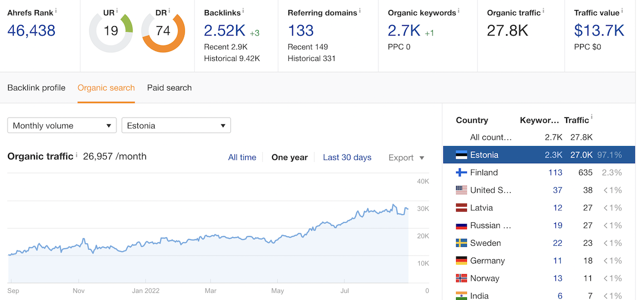Open Finland keywords count 113
Viewport: 644px width, 300px height.
point(555,173)
